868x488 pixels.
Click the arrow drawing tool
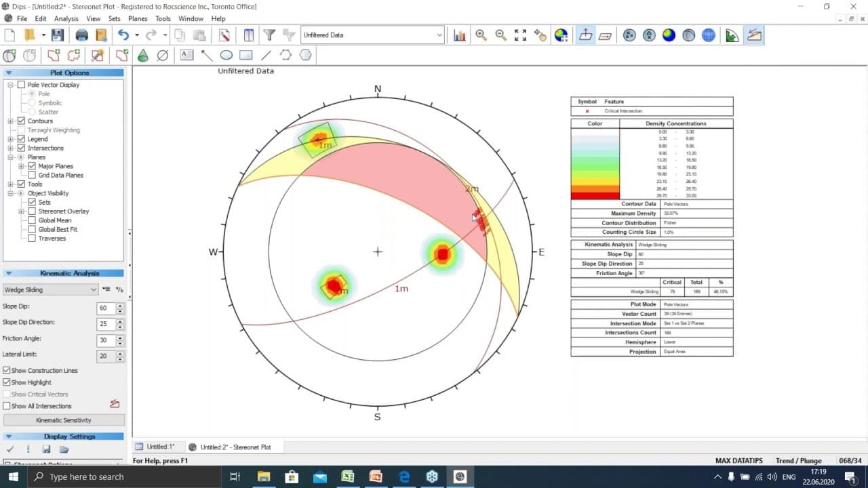tap(207, 56)
